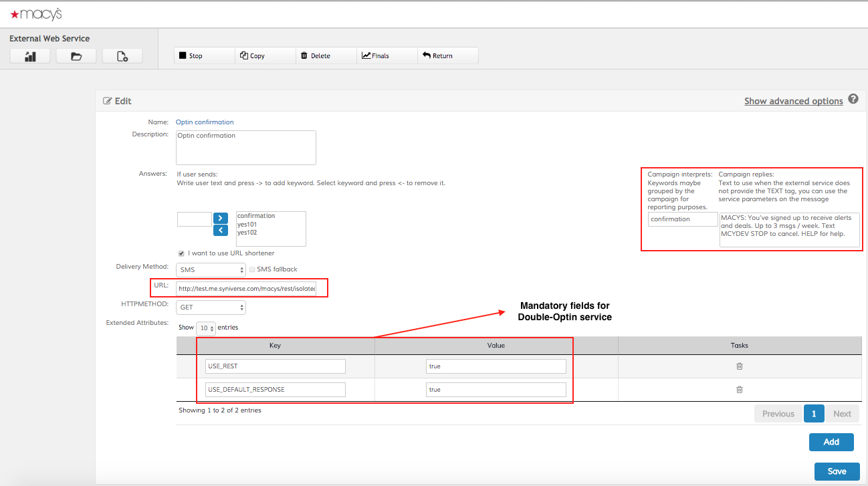Open the HTTPMETHOD dropdown
The width and height of the screenshot is (868, 486).
(x=211, y=308)
